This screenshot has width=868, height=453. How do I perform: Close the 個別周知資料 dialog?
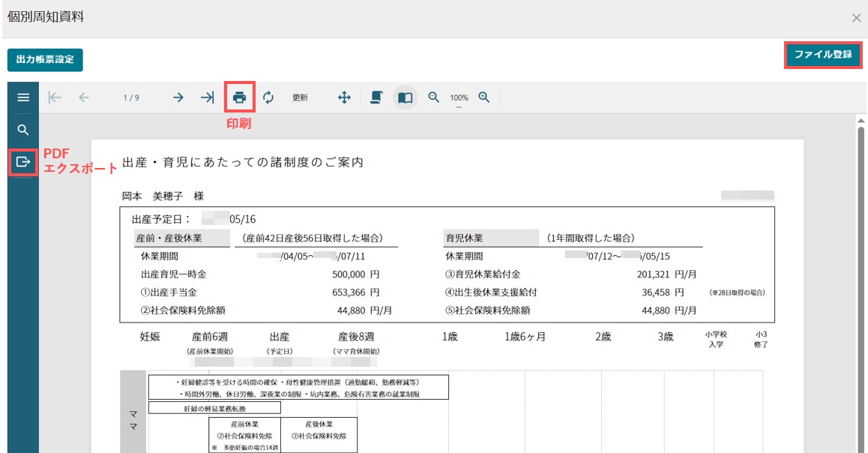[856, 18]
